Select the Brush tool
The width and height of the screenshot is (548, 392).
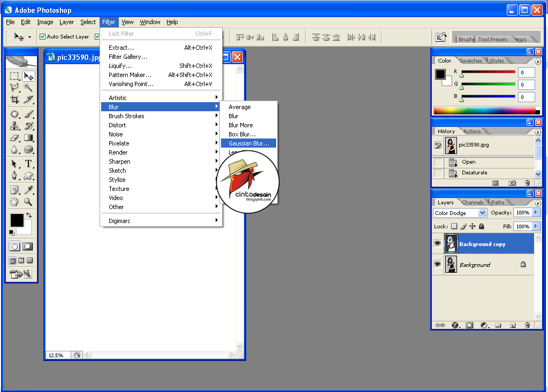[28, 114]
